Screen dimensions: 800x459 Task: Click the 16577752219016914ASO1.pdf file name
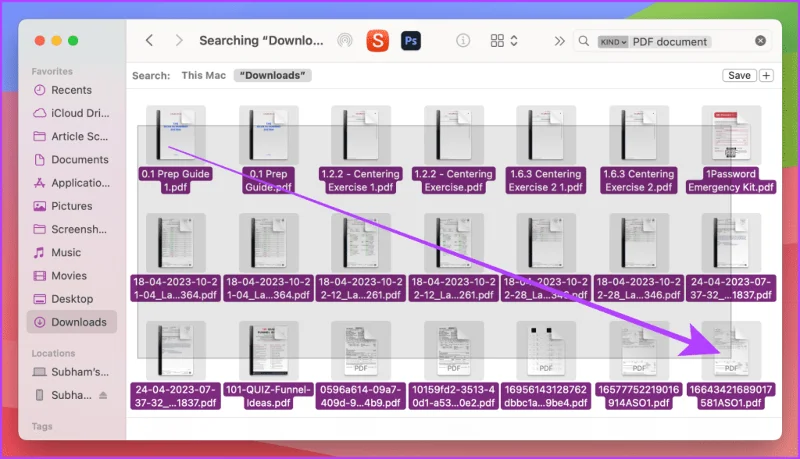click(639, 396)
